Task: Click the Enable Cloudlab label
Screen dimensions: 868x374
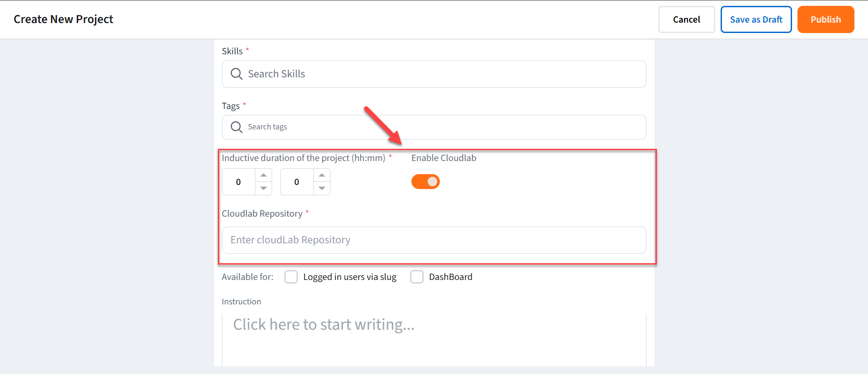Action: point(443,158)
